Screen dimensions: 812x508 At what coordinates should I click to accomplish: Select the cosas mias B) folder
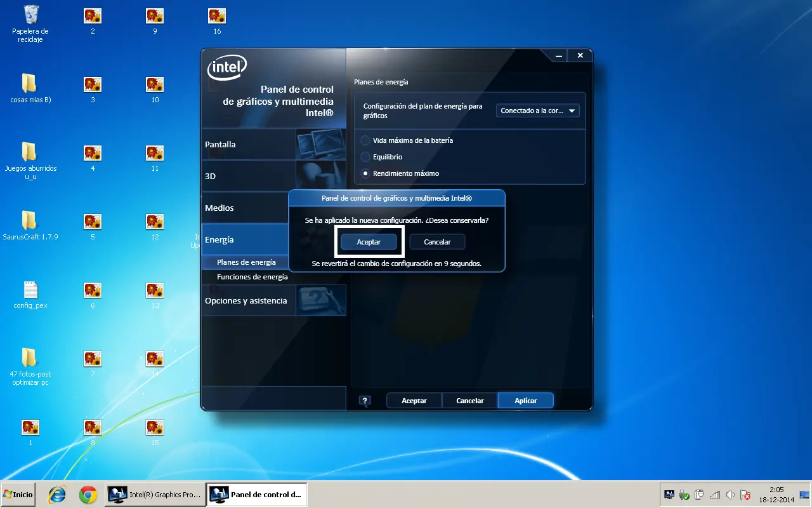30,89
